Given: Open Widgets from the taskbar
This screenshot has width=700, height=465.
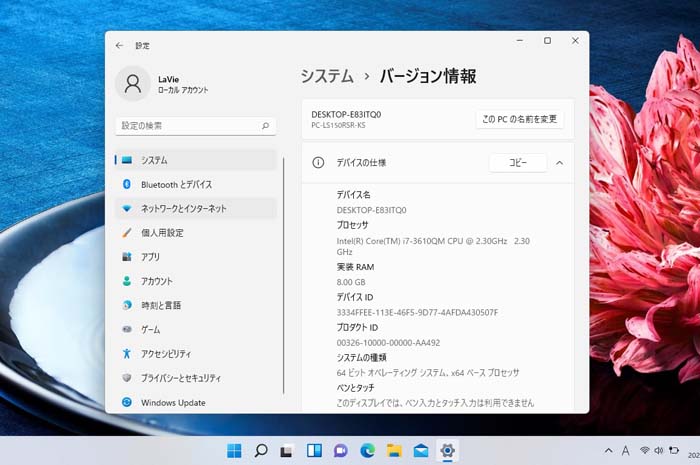Looking at the screenshot, I should tap(314, 451).
